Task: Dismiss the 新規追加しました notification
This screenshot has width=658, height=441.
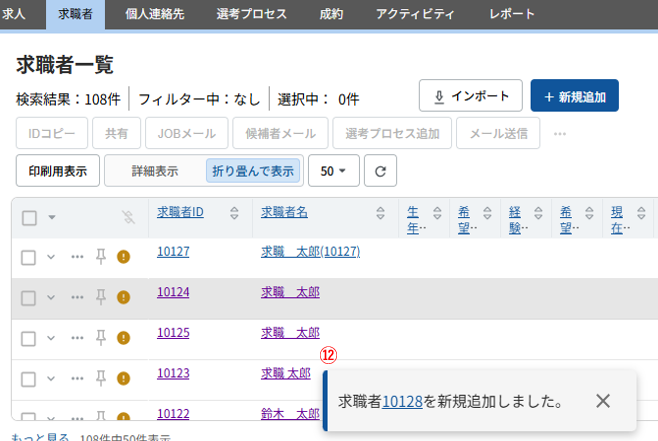Action: point(602,401)
